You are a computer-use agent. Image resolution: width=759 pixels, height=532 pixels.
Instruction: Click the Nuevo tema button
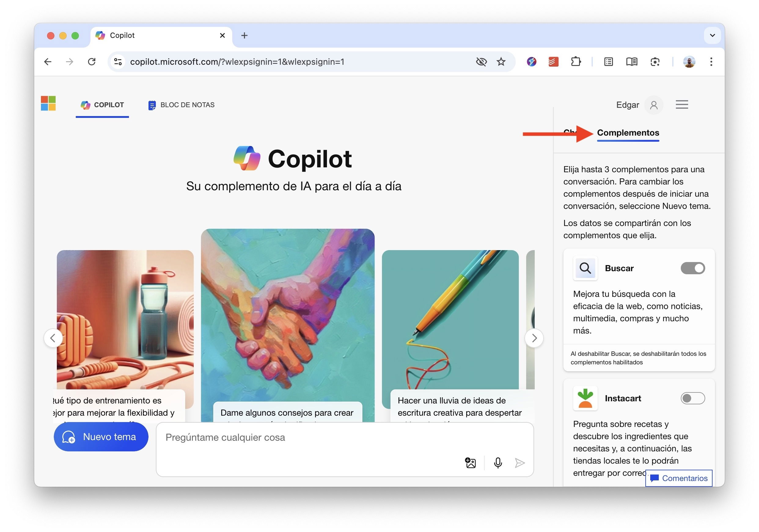coord(101,437)
